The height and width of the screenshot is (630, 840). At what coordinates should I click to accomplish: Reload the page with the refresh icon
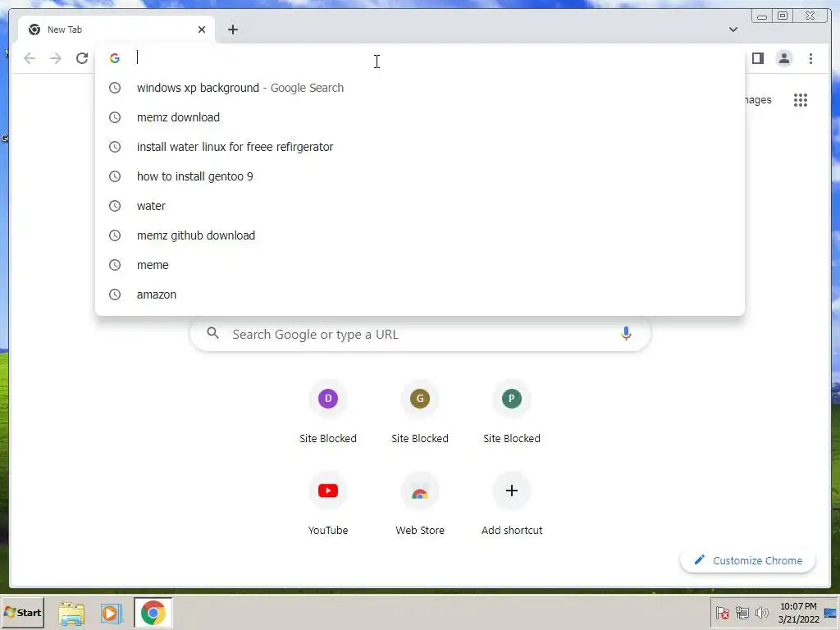[x=82, y=58]
